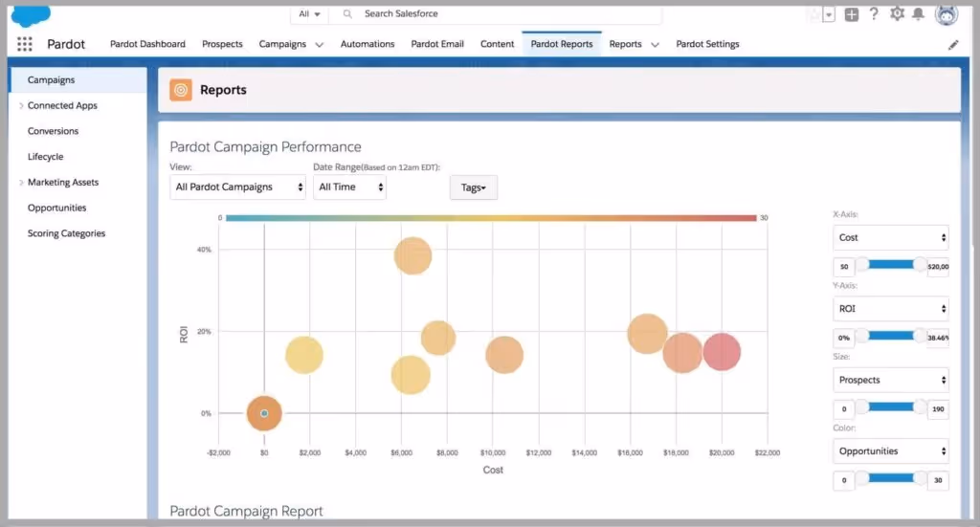Screen dimensions: 980x527
Task: Open the user profile avatar
Action: pyautogui.click(x=947, y=14)
